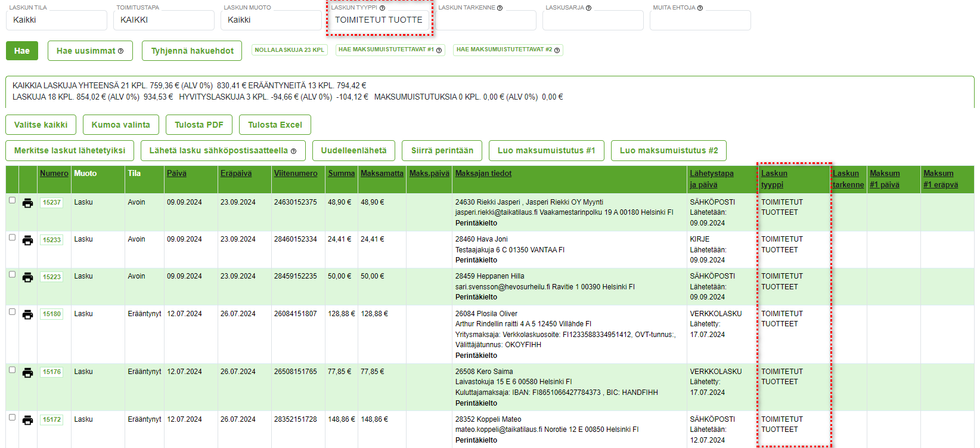Clear filters with Tyhjennä hakuehdot
The image size is (980, 448).
(192, 51)
